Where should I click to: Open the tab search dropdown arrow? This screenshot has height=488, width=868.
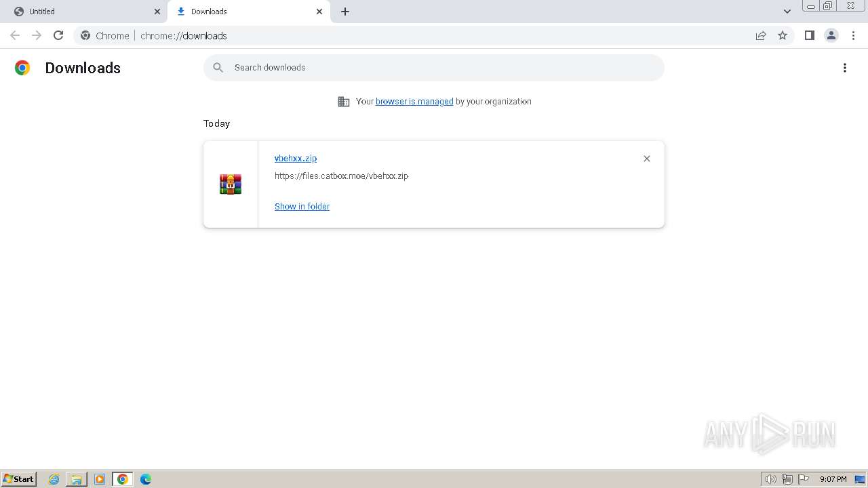tap(787, 12)
